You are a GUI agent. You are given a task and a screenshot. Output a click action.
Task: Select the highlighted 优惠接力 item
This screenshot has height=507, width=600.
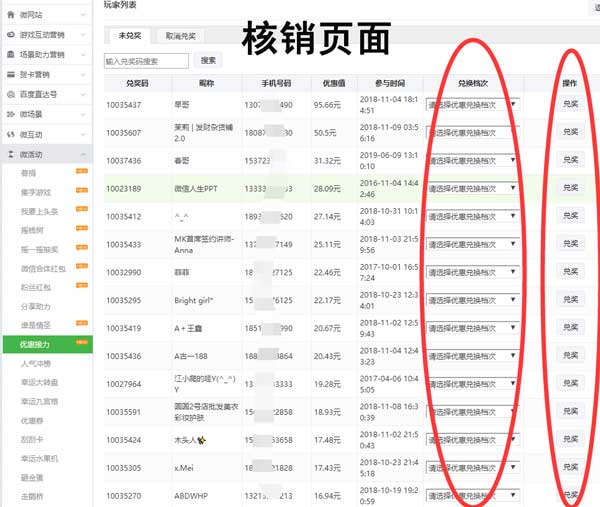(x=47, y=344)
